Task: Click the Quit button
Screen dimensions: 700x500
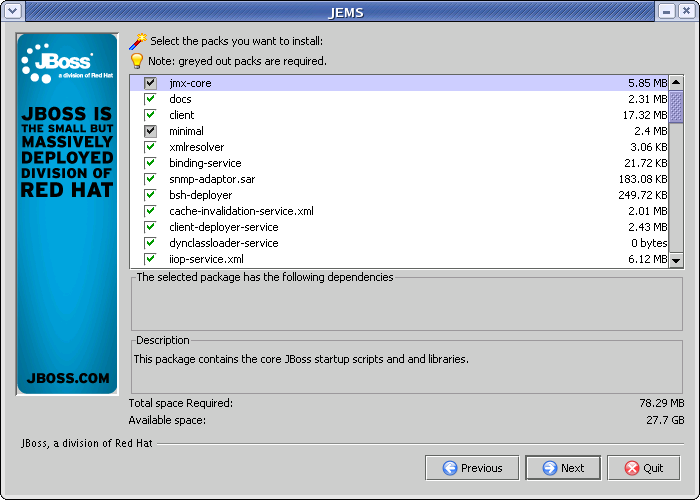Action: [x=644, y=468]
